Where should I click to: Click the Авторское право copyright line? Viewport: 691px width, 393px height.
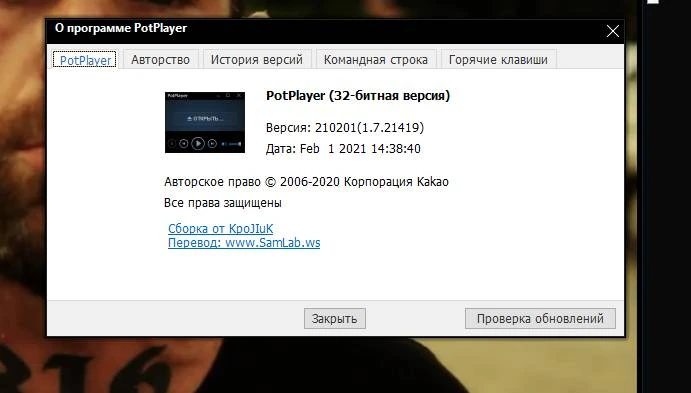tap(306, 182)
